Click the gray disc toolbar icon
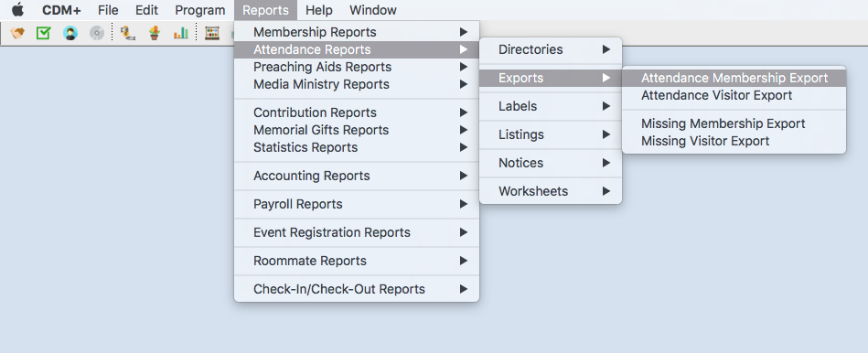Screen dimensions: 868x353 coord(97,34)
